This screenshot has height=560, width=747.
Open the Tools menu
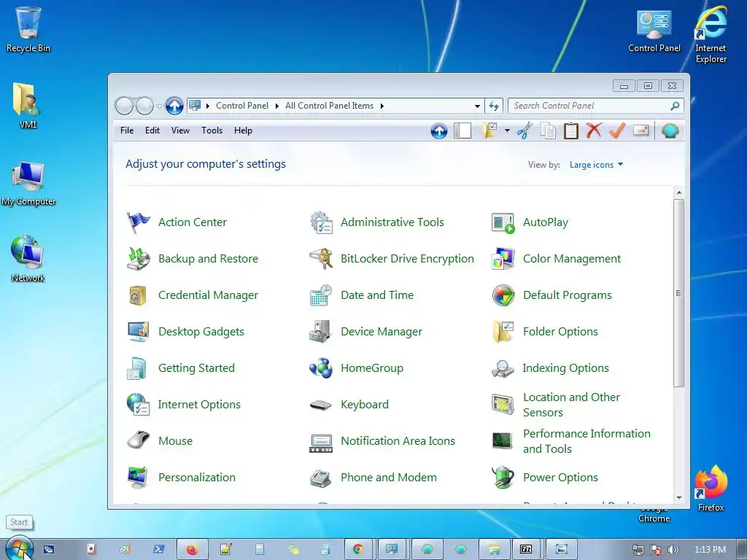[212, 131]
